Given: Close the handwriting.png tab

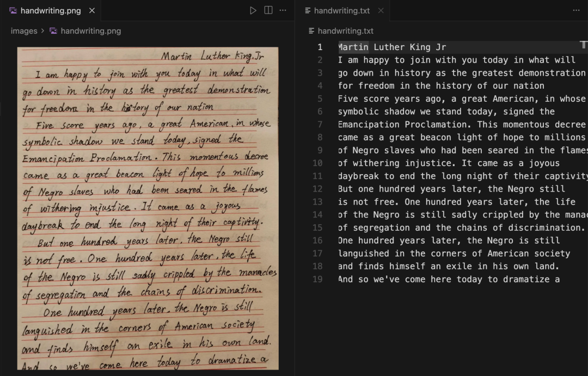Looking at the screenshot, I should (92, 10).
